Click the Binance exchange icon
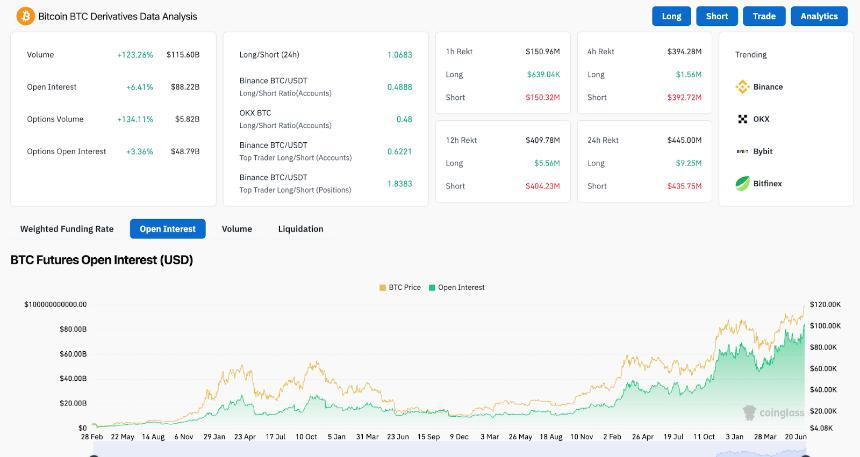This screenshot has width=860, height=457. coord(743,87)
